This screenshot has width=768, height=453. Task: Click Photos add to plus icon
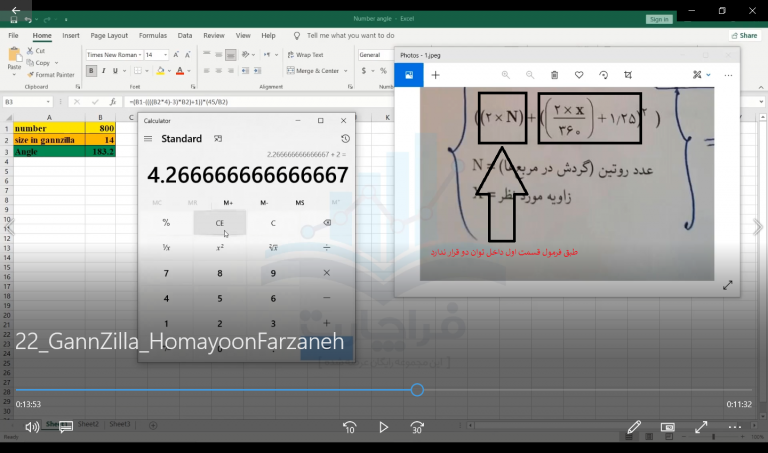pos(435,75)
